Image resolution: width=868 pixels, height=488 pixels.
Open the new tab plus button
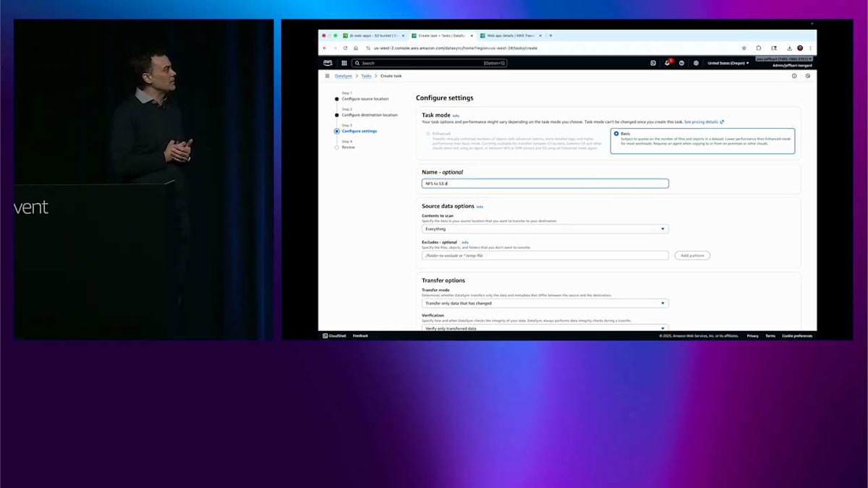pos(550,35)
